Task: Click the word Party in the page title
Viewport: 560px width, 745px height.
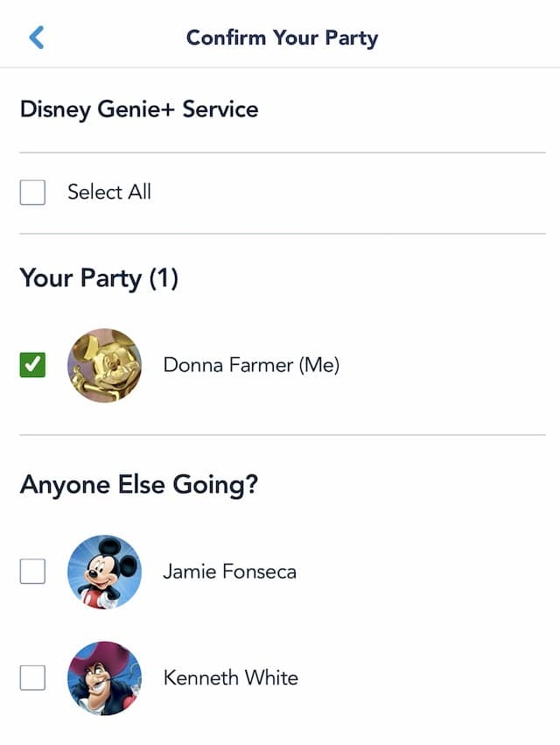Action: [x=352, y=39]
